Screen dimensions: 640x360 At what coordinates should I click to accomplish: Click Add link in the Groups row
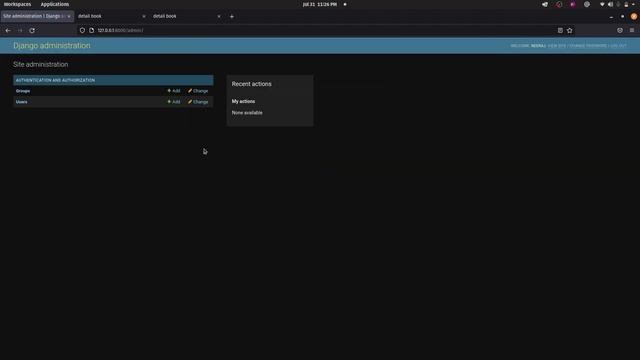(x=174, y=91)
